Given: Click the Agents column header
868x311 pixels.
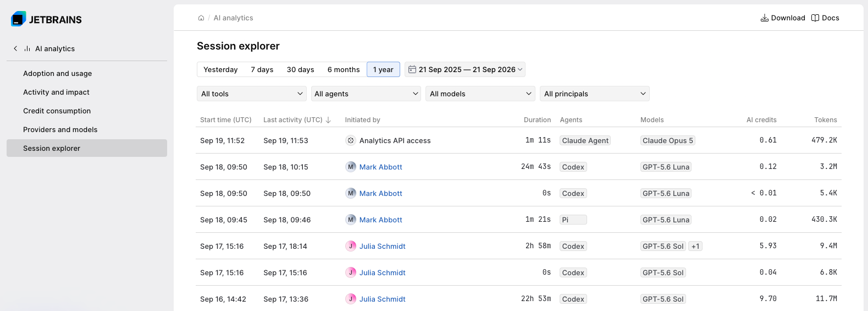Looking at the screenshot, I should coord(571,119).
